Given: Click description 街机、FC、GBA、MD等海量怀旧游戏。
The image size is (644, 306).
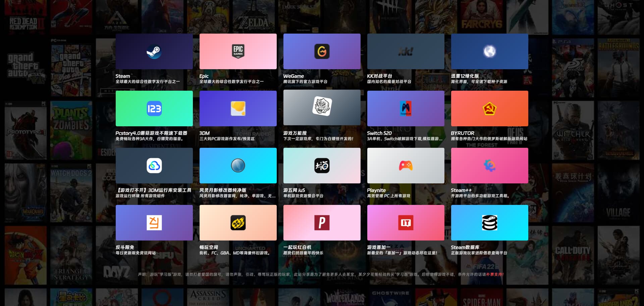Looking at the screenshot, I should 235,253.
